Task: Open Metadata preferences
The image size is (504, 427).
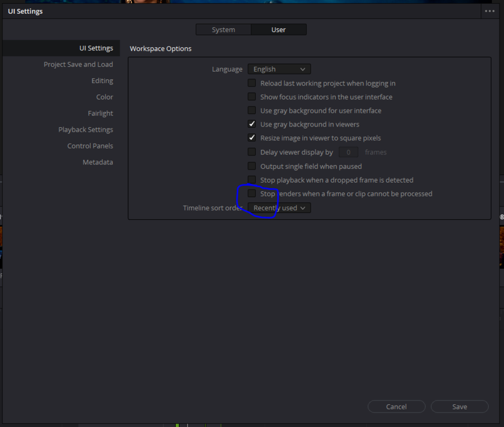Action: 98,162
